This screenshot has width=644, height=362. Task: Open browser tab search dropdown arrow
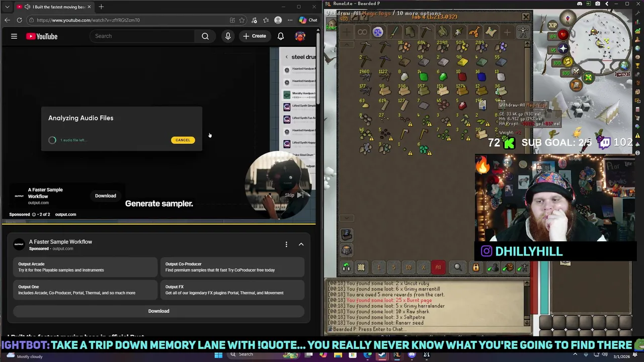pos(7,7)
